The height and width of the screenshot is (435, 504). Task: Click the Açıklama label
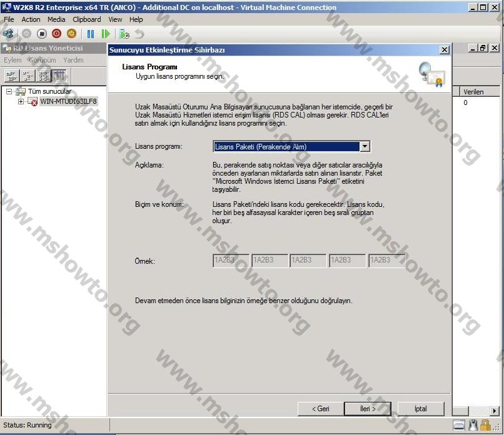tap(149, 165)
